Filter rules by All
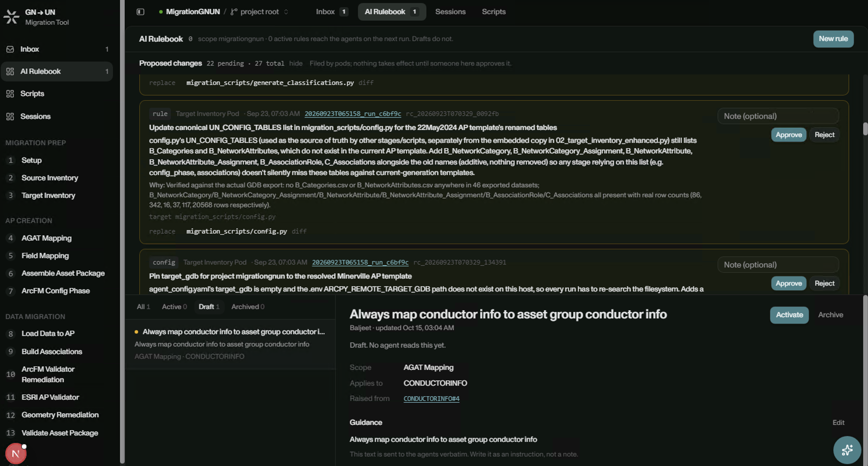868x466 pixels. [143, 307]
